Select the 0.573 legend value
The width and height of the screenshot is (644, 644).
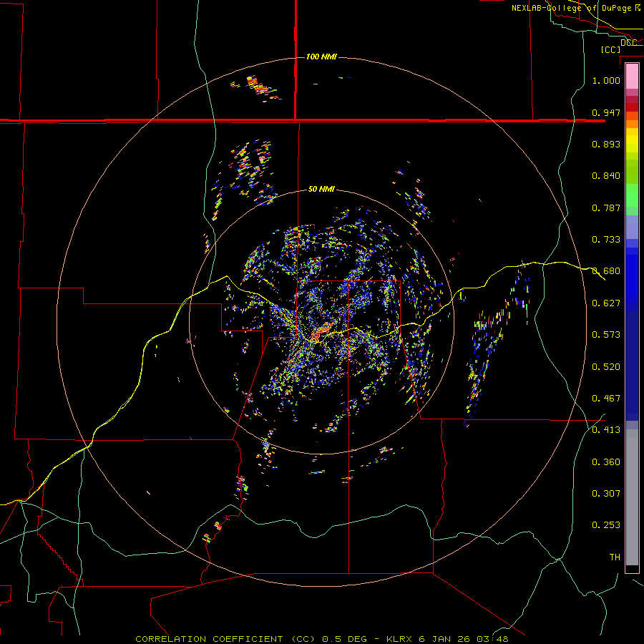tap(606, 335)
